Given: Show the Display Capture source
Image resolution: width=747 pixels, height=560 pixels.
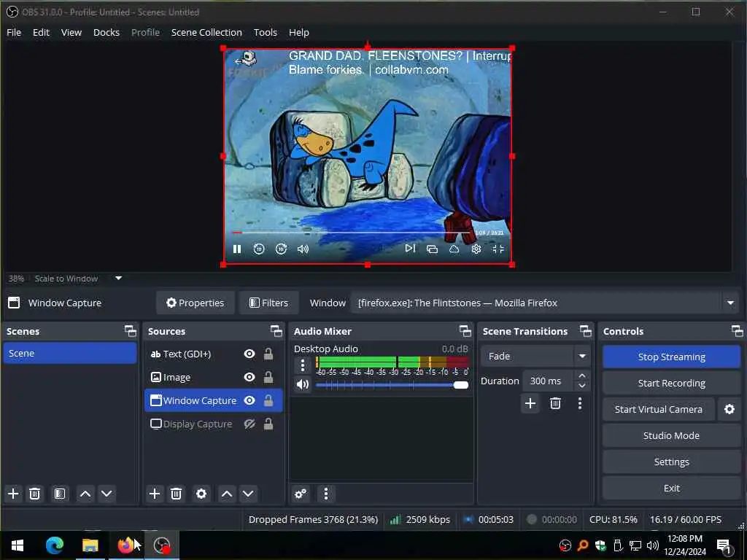Looking at the screenshot, I should tap(249, 424).
